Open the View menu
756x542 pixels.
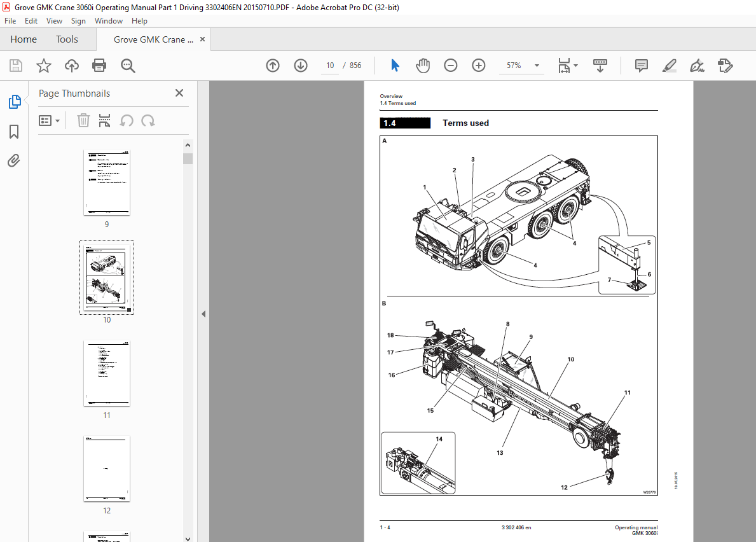(54, 21)
